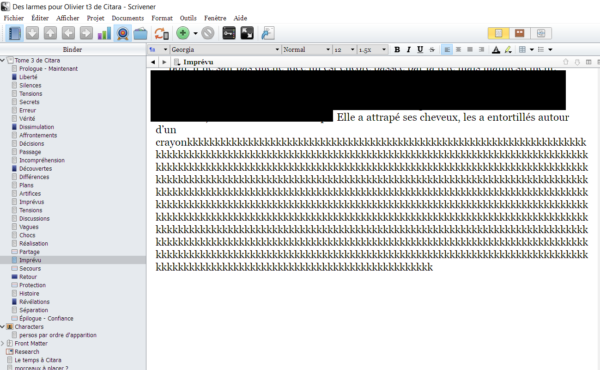Click the font size 12 field

pos(344,49)
